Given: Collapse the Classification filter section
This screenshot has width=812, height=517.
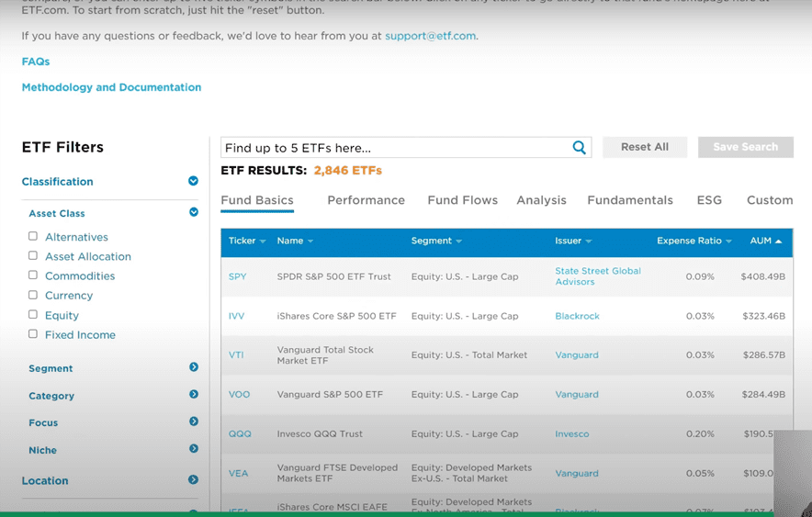Looking at the screenshot, I should (193, 181).
